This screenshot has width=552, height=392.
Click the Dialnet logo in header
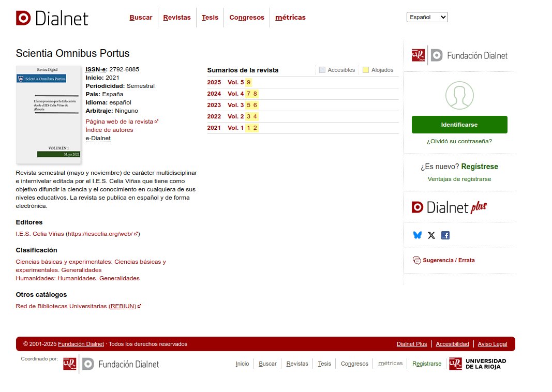point(52,18)
